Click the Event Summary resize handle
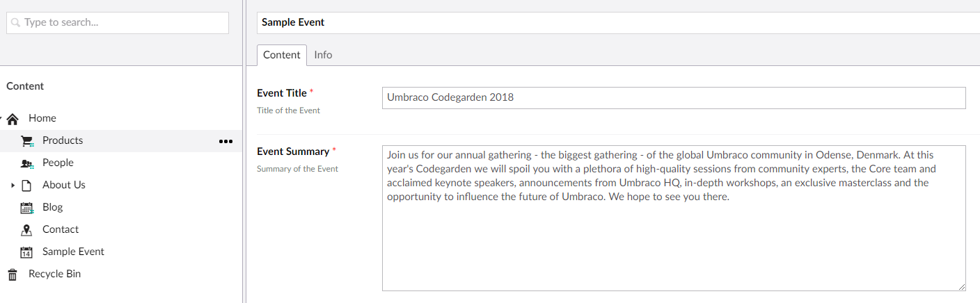 point(962,287)
